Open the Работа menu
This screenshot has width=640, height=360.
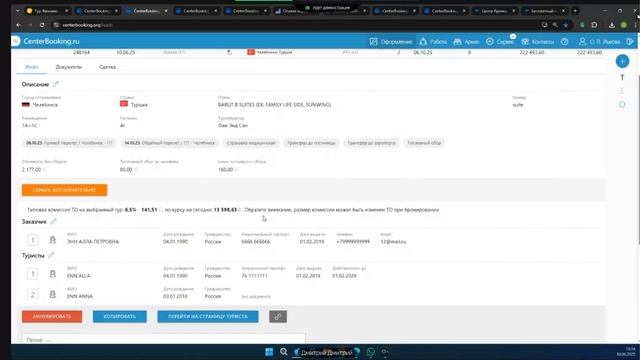[x=433, y=42]
